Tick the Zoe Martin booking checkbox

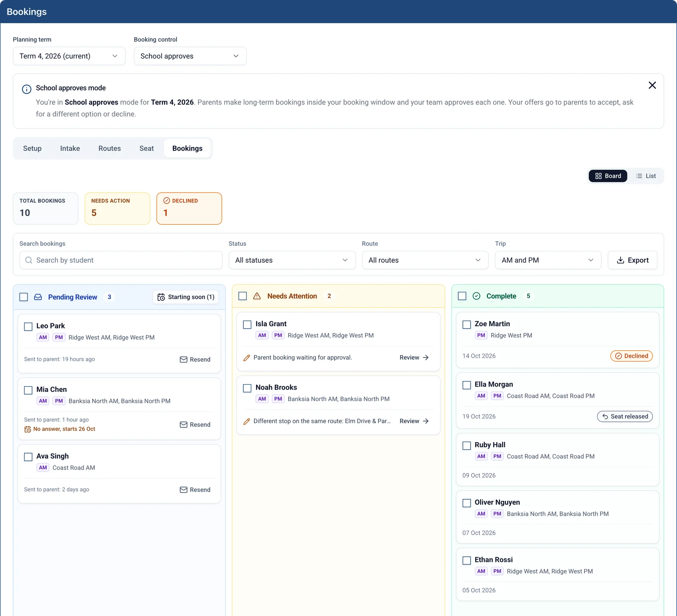point(467,324)
